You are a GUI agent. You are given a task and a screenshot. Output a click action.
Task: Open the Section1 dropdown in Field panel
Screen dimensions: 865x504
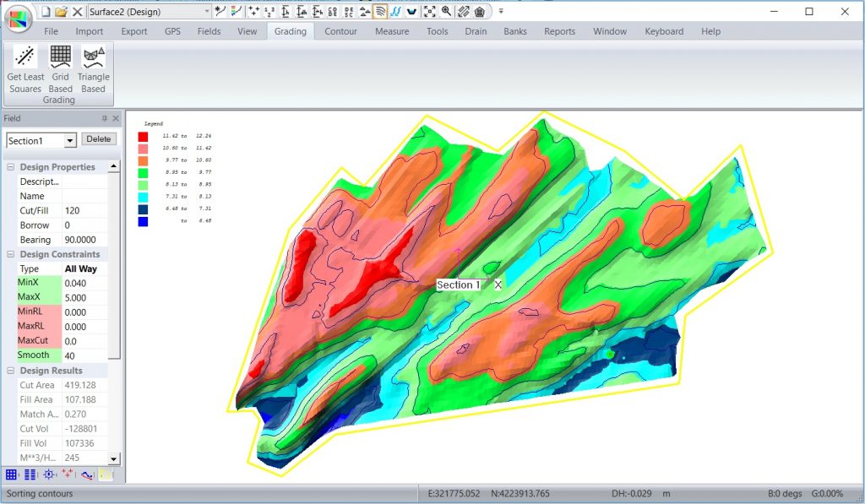click(69, 140)
